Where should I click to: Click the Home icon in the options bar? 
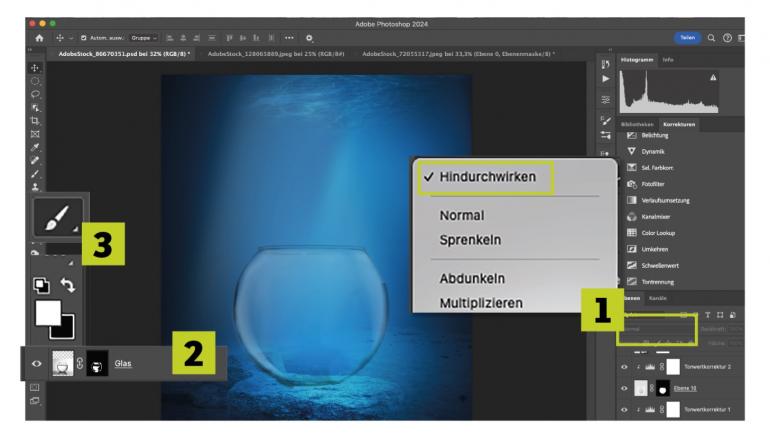[x=39, y=38]
